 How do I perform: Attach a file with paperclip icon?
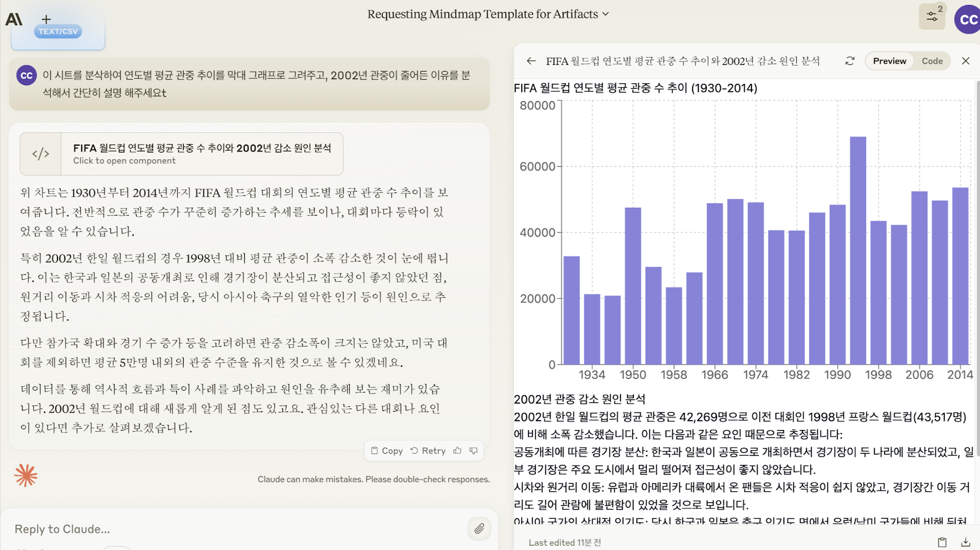click(479, 529)
